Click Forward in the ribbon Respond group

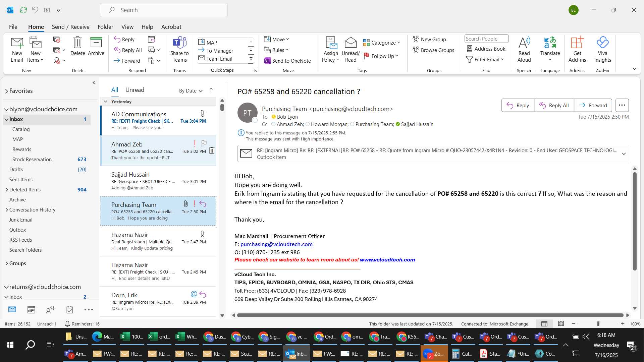click(x=127, y=61)
